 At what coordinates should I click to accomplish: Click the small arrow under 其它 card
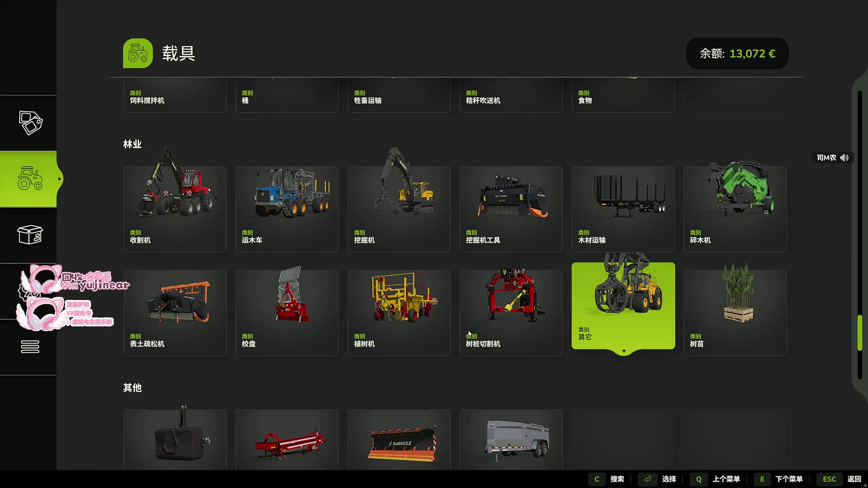pyautogui.click(x=624, y=351)
